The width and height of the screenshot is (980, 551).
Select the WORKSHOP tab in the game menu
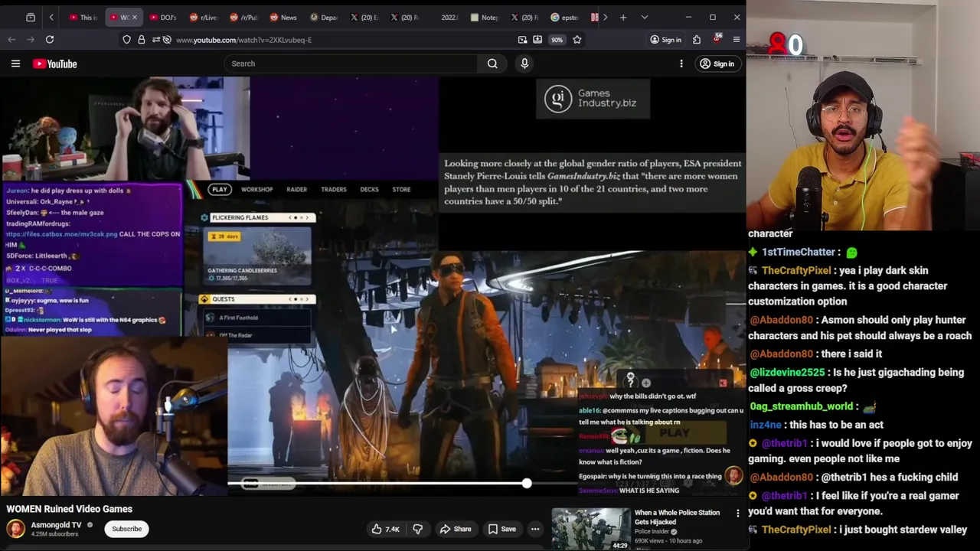(257, 189)
